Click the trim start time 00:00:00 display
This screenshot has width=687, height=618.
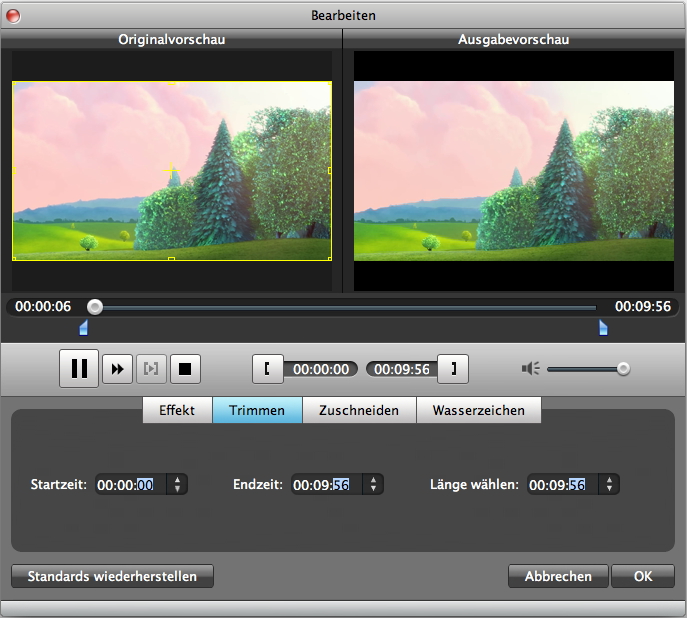[321, 369]
